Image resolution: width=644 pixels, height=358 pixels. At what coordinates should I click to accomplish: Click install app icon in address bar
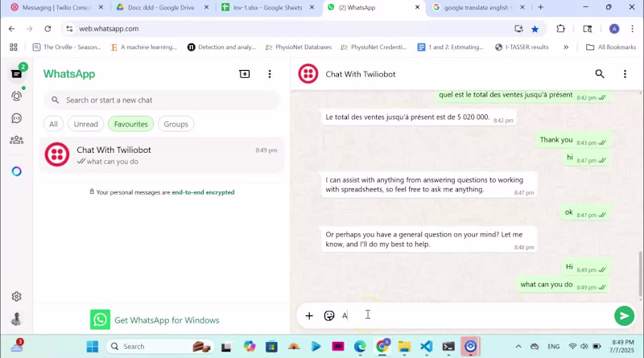[x=518, y=29]
